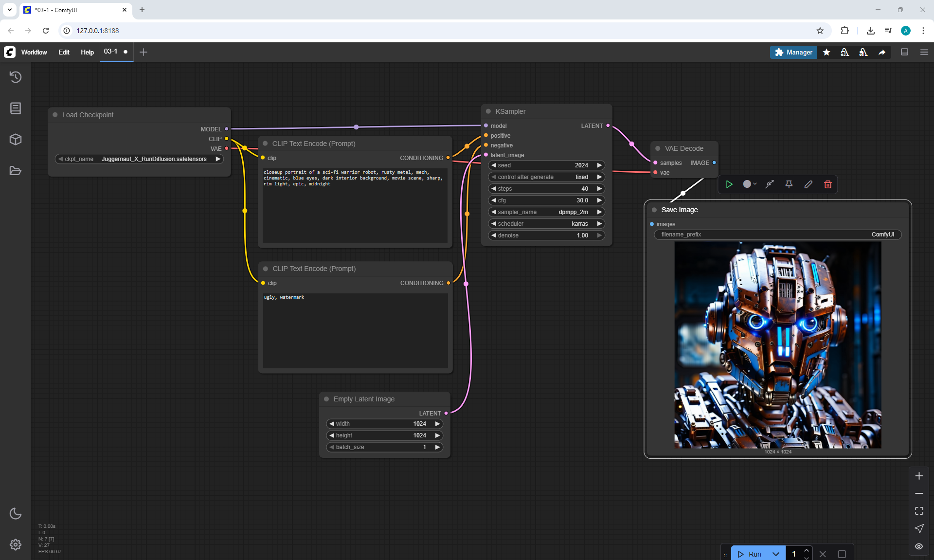Click the generated robot image preview

pyautogui.click(x=777, y=345)
